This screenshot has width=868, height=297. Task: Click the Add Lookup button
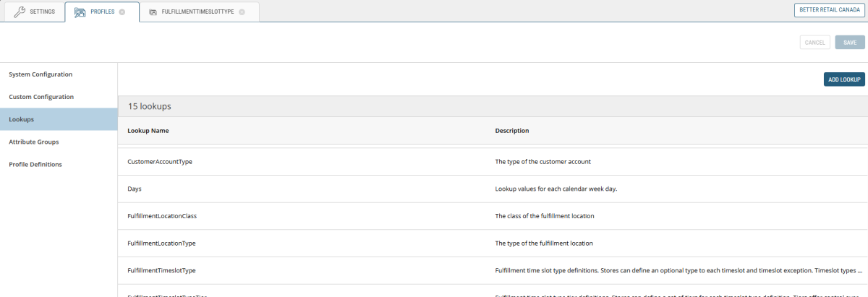click(x=844, y=79)
